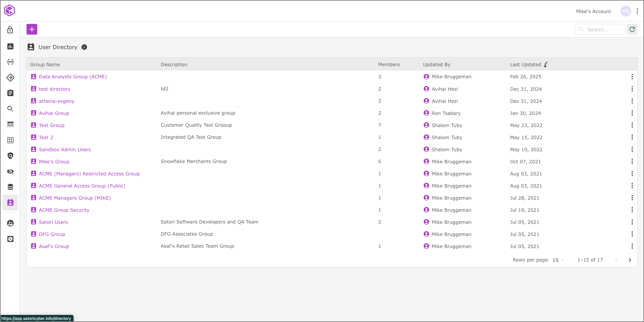Open actions menu for Satori Users row
The width and height of the screenshot is (644, 322).
(632, 222)
